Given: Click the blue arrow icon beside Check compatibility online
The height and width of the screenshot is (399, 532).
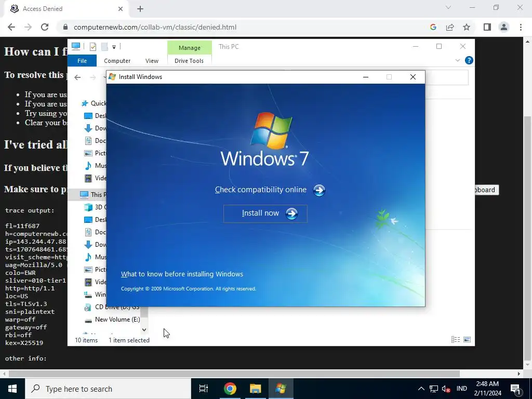Looking at the screenshot, I should tap(319, 190).
